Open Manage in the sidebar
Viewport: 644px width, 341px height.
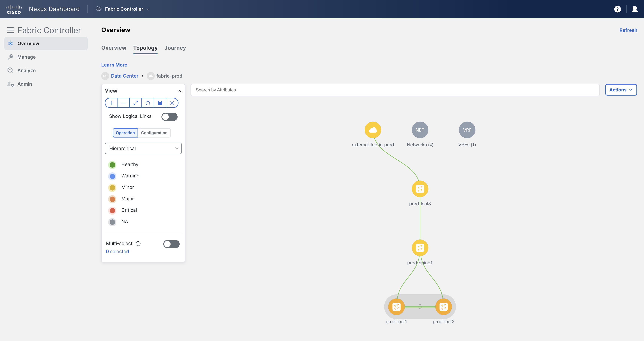pos(46,57)
